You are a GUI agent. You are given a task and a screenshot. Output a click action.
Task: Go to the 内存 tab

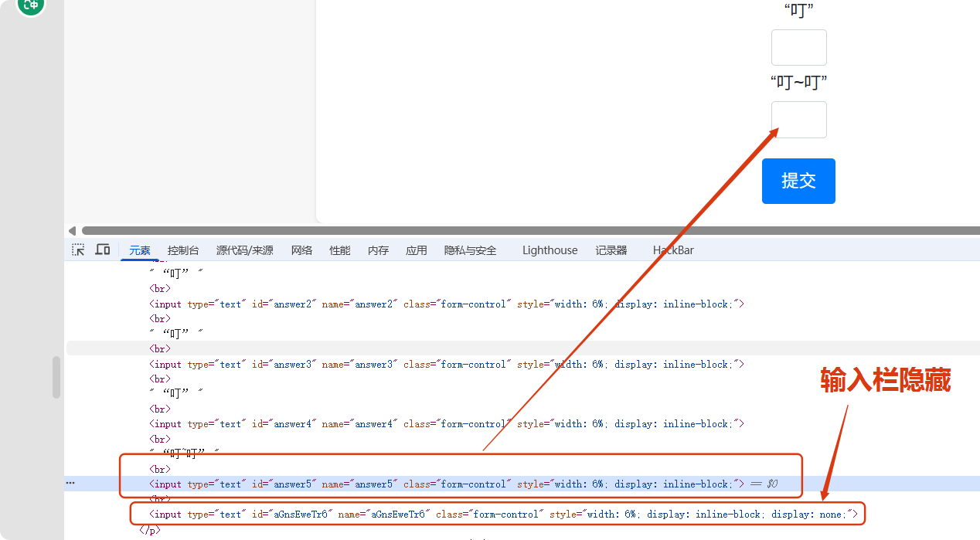click(378, 250)
